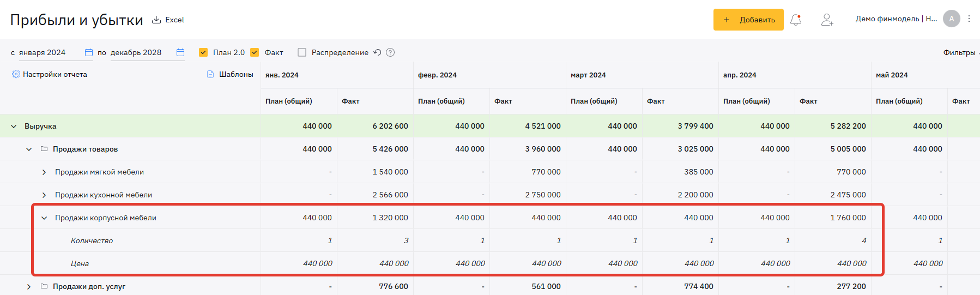The height and width of the screenshot is (295, 980).
Task: Click the user avatar A
Action: (x=952, y=19)
